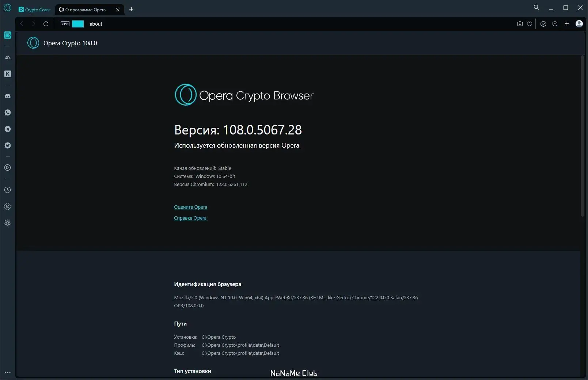Open the browser profile avatar menu
The height and width of the screenshot is (380, 588).
click(x=579, y=24)
